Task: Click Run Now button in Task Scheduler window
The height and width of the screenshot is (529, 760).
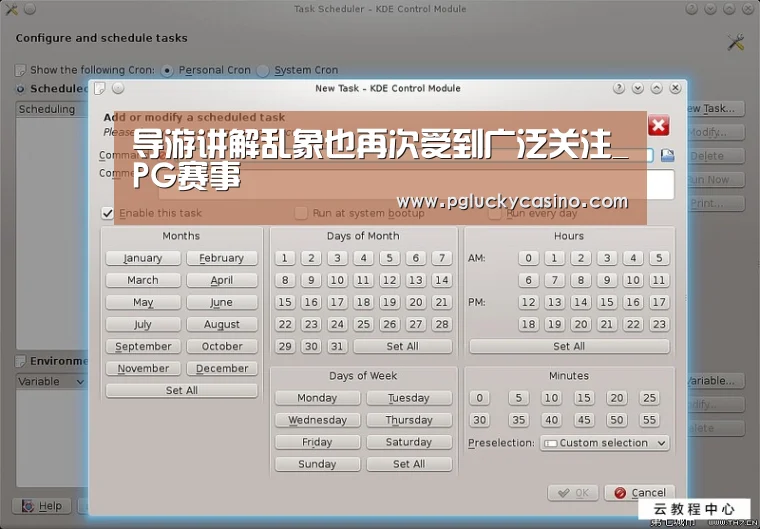Action: (x=715, y=180)
